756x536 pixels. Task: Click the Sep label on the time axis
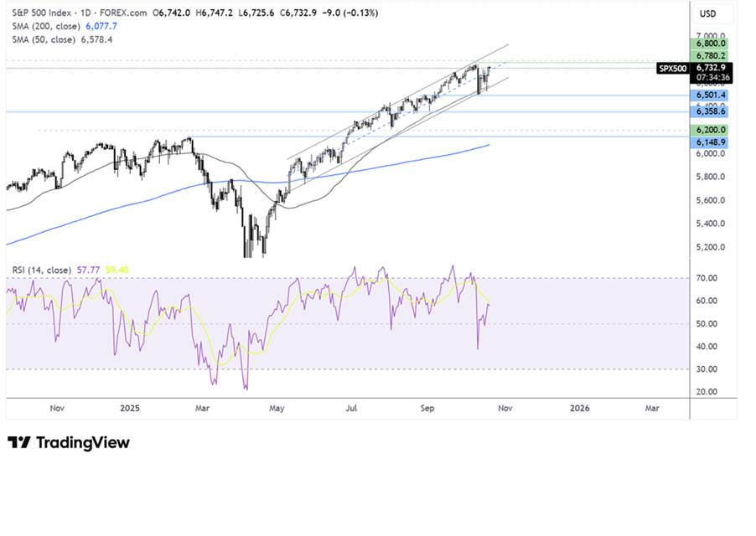coord(427,409)
